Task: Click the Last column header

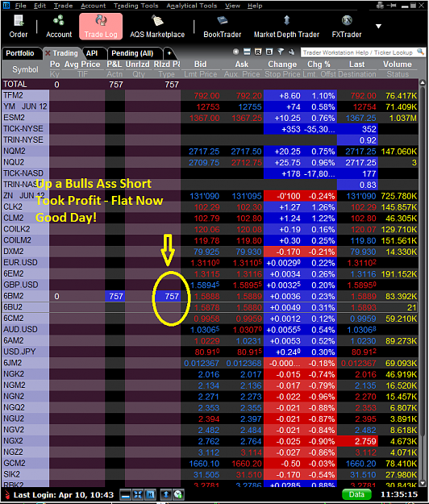Action: [356, 65]
